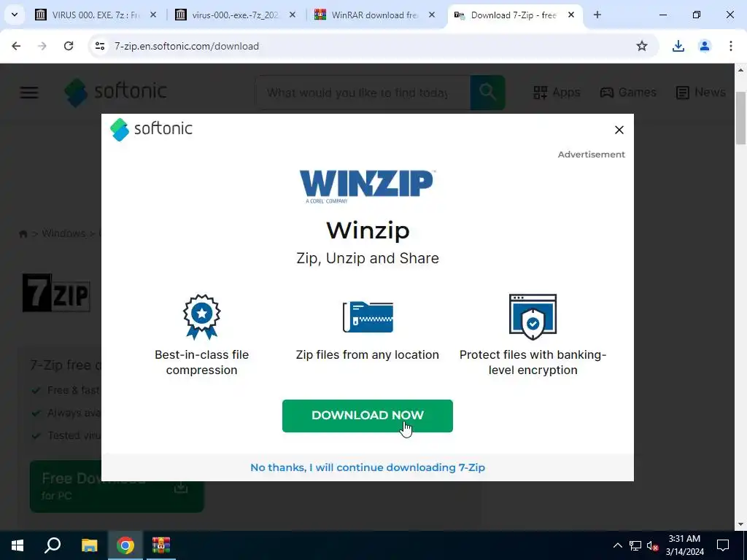Go back to the previous page
The image size is (747, 560).
(x=16, y=46)
